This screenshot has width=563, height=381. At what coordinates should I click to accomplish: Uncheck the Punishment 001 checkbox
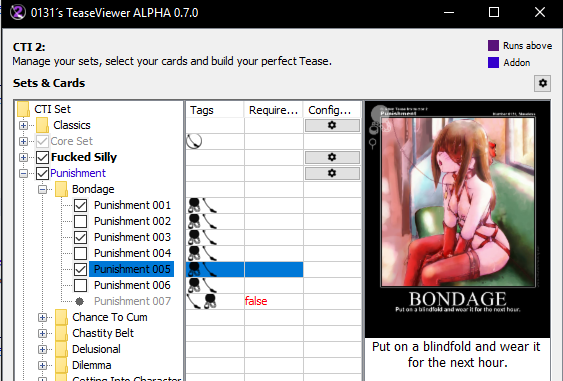(x=80, y=205)
